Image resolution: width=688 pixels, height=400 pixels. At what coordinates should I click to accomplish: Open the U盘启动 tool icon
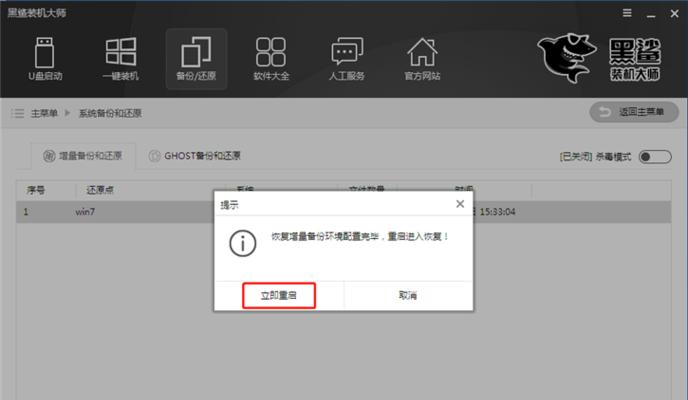point(45,59)
